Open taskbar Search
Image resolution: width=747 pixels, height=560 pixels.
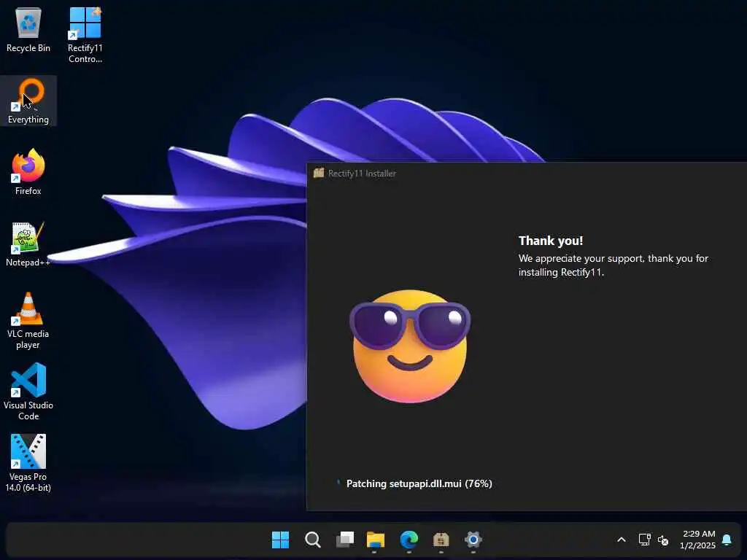(x=312, y=540)
